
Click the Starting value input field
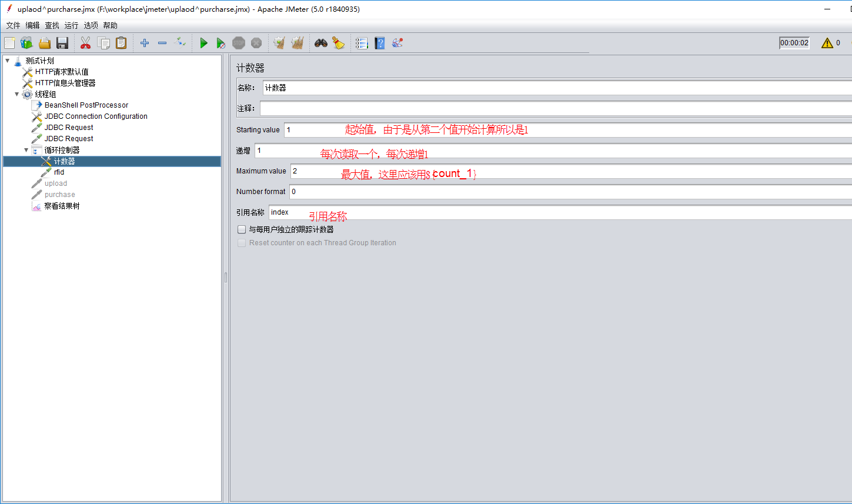[568, 130]
